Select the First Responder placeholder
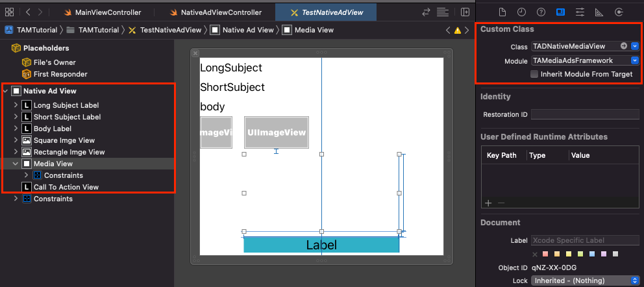Image resolution: width=644 pixels, height=287 pixels. point(55,74)
